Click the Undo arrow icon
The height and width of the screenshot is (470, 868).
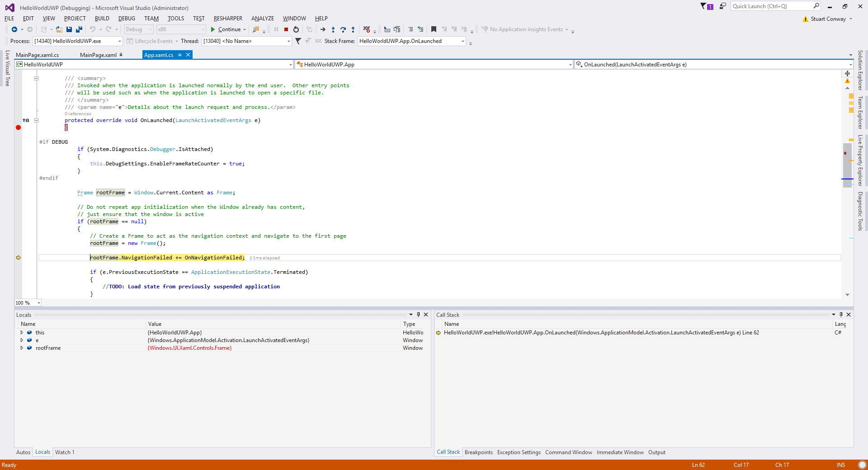[93, 29]
